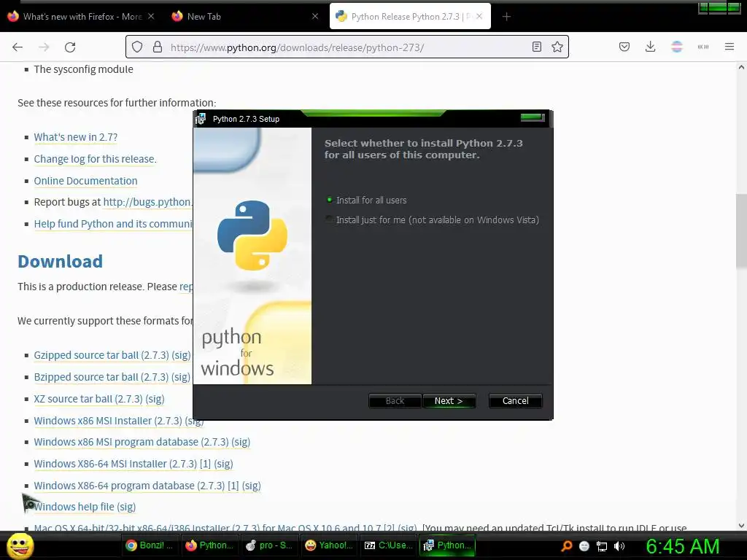This screenshot has width=747, height=560.
Task: Open Help fund Python link
Action: (113, 224)
